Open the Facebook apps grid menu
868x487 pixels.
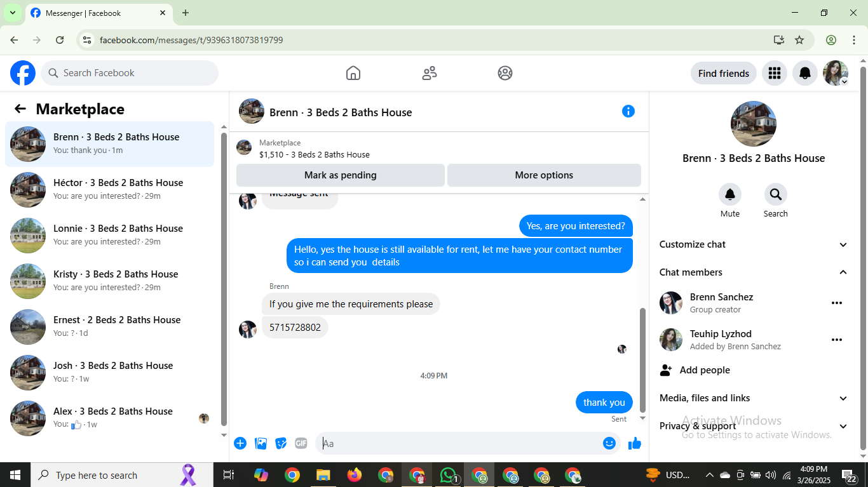[x=774, y=73]
